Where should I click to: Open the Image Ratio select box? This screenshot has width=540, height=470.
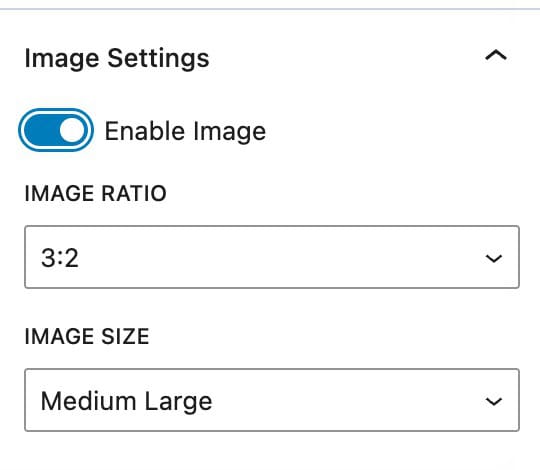pos(272,257)
